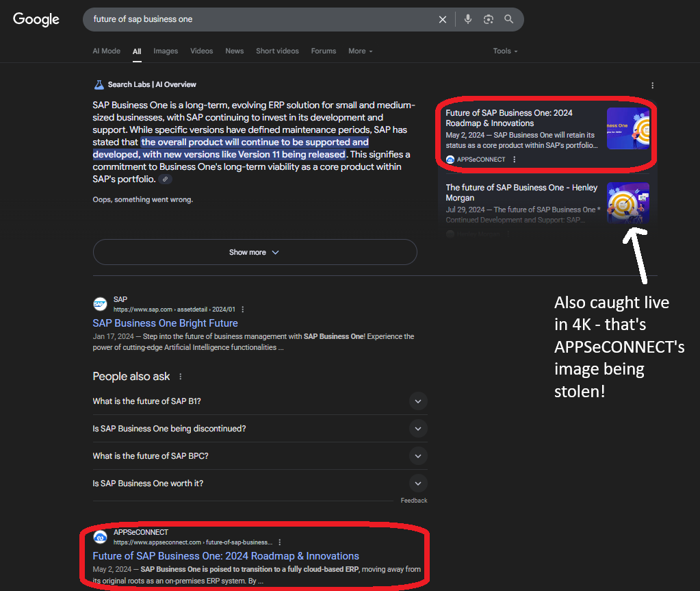Start voice search with the microphone icon
This screenshot has width=700, height=591.
tap(468, 19)
